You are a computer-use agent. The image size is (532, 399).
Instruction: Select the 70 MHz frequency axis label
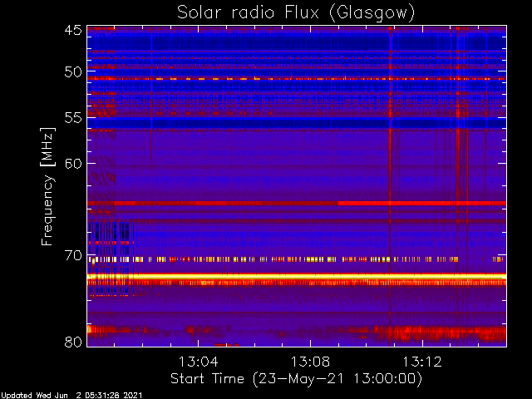(x=73, y=255)
